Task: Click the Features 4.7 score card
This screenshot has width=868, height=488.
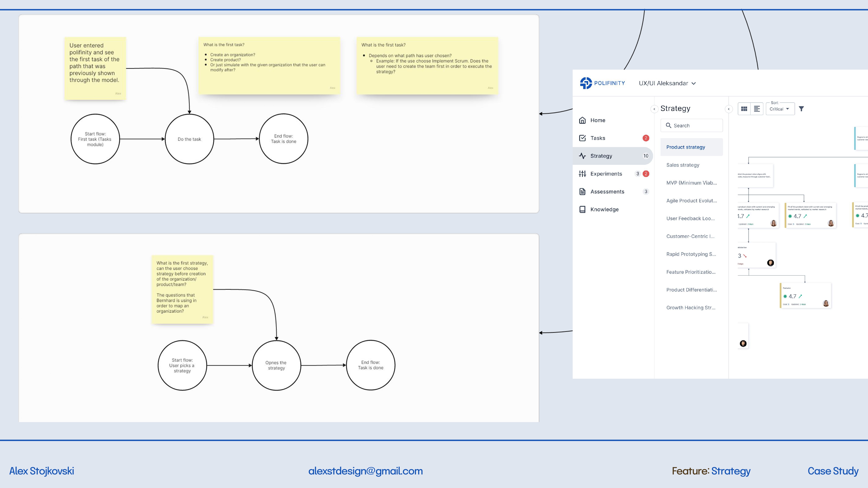Action: (x=805, y=296)
